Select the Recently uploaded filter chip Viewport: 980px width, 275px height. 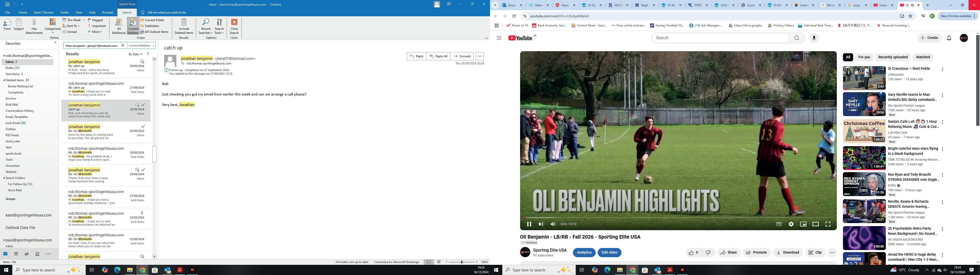tap(892, 57)
